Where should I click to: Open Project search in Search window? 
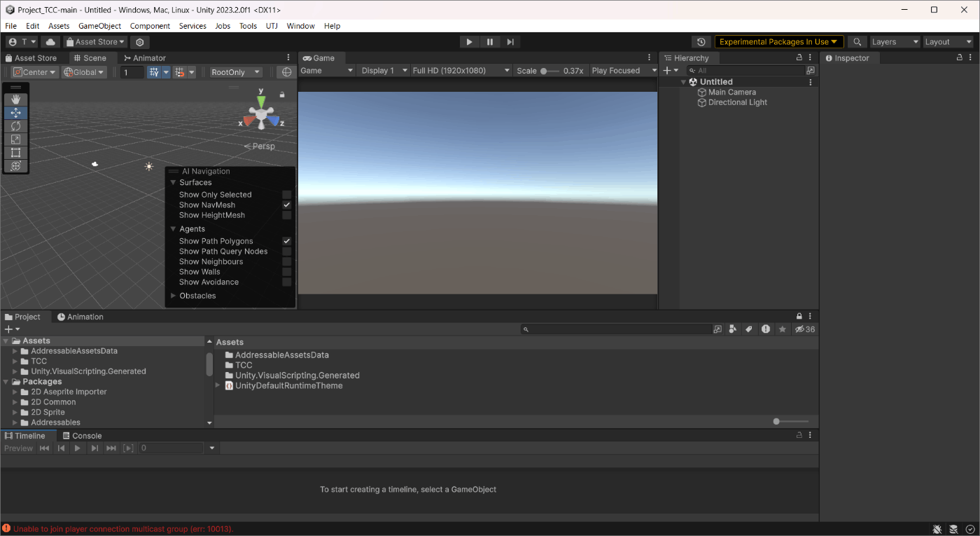click(x=717, y=329)
